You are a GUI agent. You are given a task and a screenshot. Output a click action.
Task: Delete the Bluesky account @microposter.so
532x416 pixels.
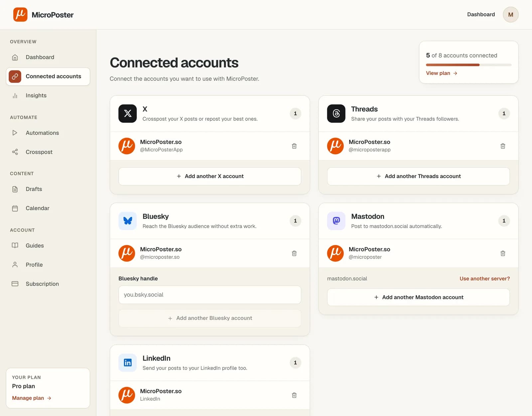[x=294, y=253]
